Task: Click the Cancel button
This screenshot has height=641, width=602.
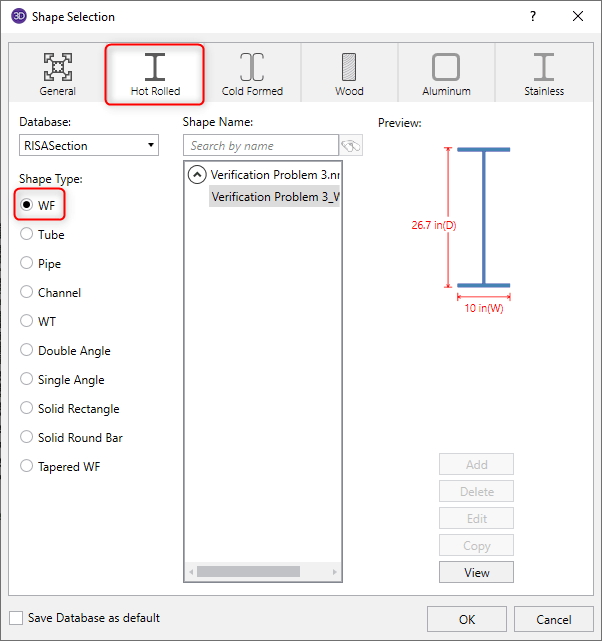Action: 554,620
